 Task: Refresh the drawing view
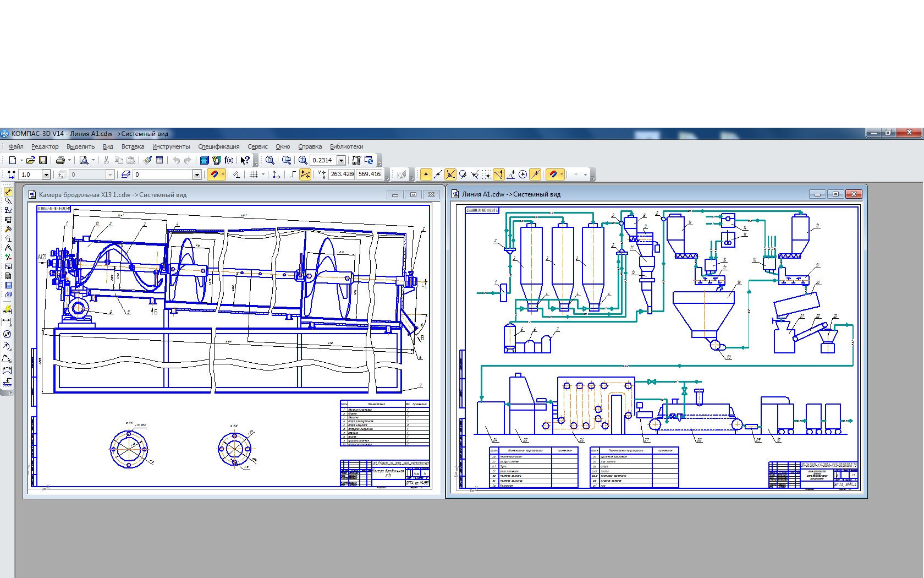point(369,160)
